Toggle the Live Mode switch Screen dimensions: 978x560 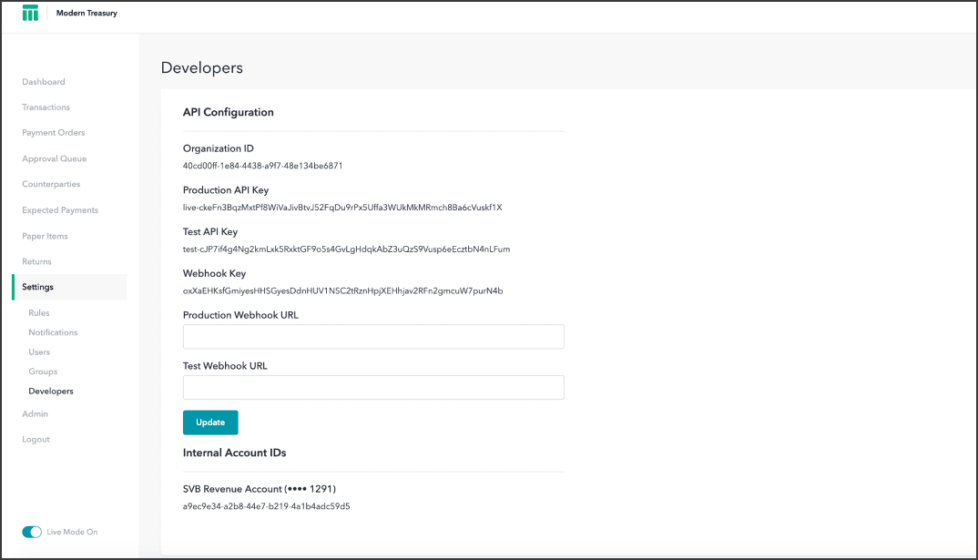(x=32, y=532)
